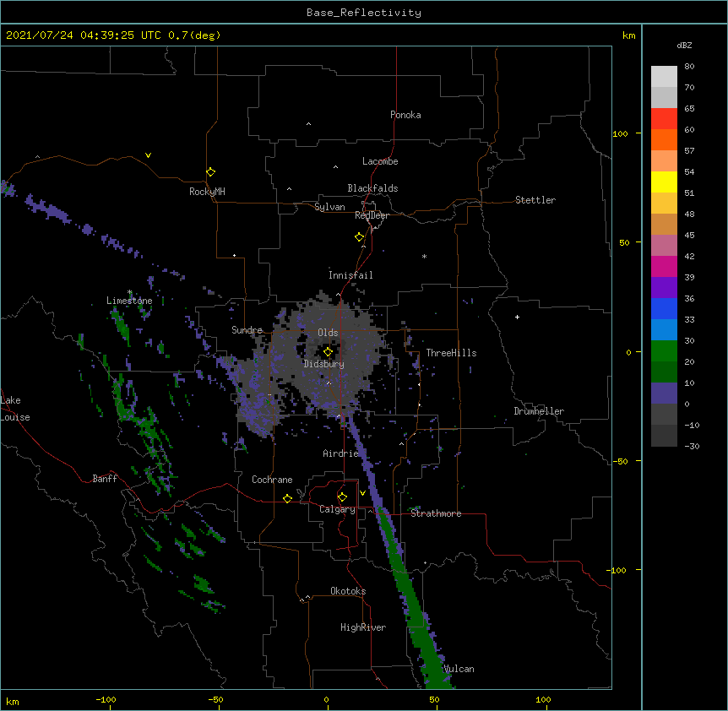Select the -100 tick label on the horizontal axis
Image resolution: width=728 pixels, height=711 pixels.
point(106,699)
